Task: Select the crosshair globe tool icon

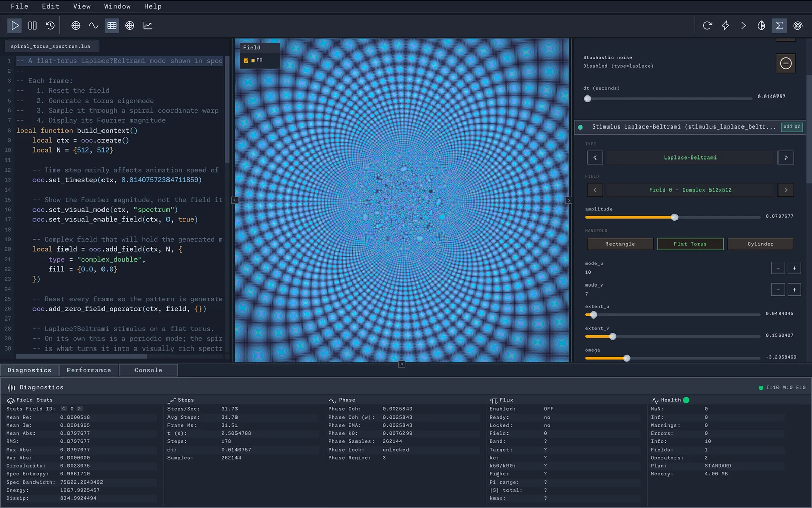Action: [x=76, y=25]
